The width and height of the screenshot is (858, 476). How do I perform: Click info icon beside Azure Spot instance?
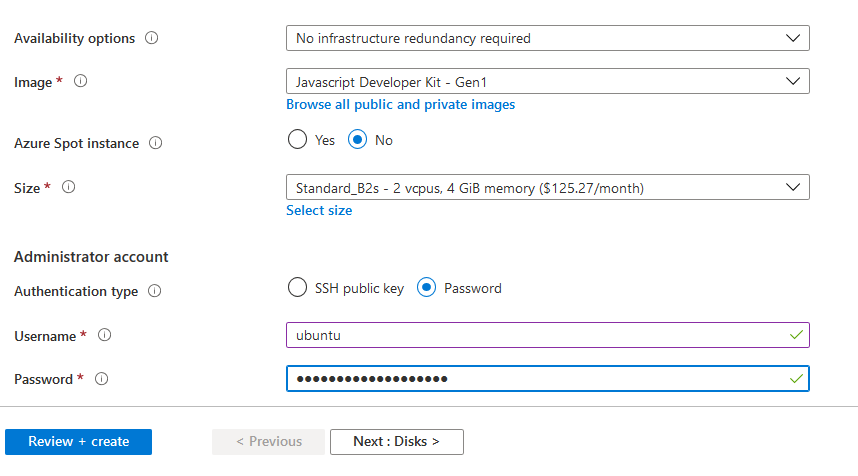coord(155,143)
